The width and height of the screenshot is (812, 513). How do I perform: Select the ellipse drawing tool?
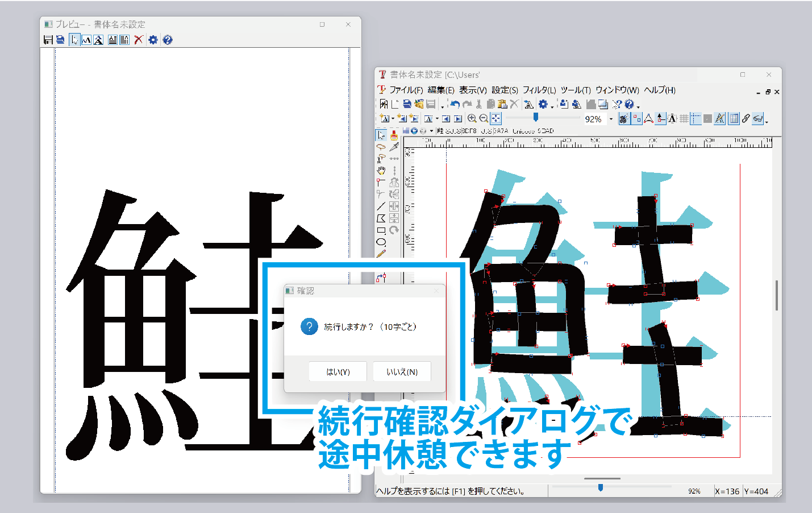(381, 242)
